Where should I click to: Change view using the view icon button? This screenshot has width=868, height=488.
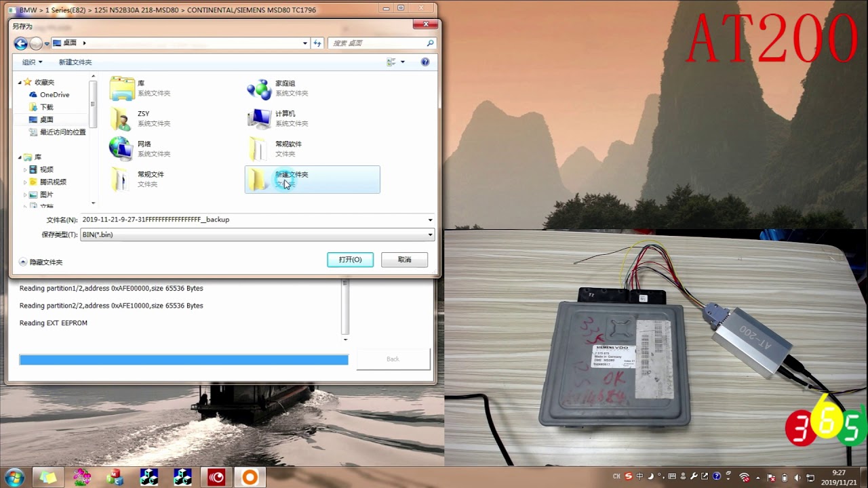point(391,62)
